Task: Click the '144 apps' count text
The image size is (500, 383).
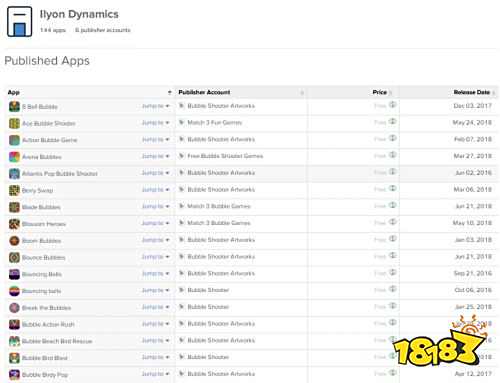Action: [53, 30]
